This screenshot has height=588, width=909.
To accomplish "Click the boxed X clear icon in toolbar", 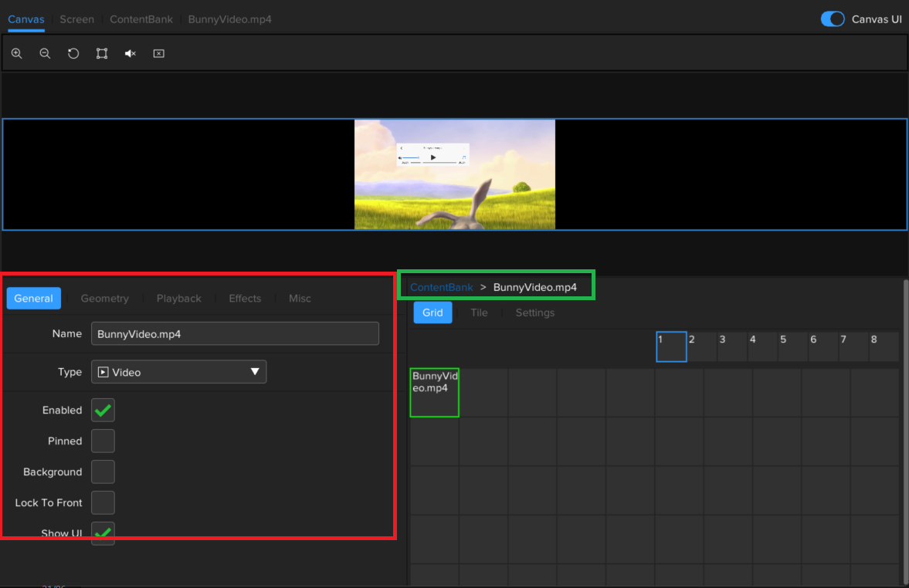I will point(158,54).
